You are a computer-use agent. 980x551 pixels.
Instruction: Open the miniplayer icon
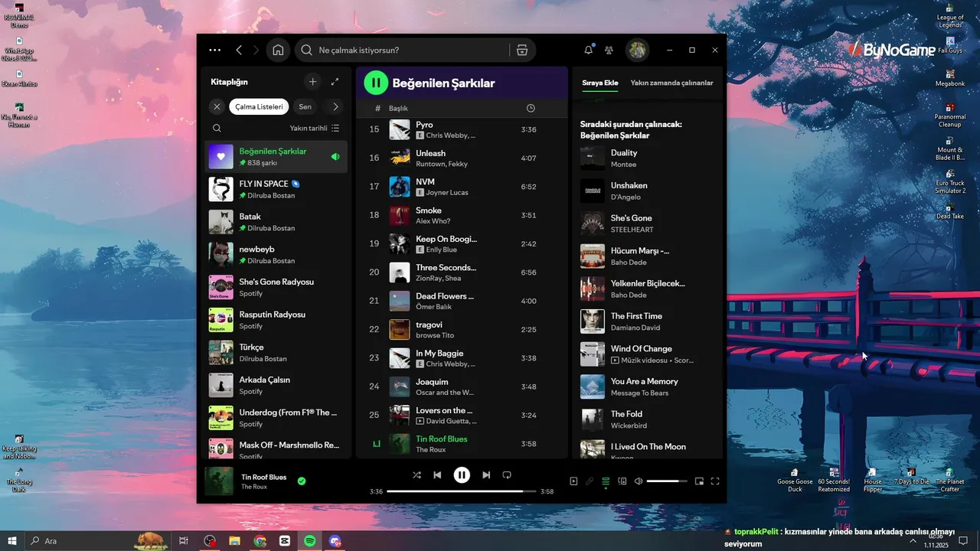coord(699,481)
